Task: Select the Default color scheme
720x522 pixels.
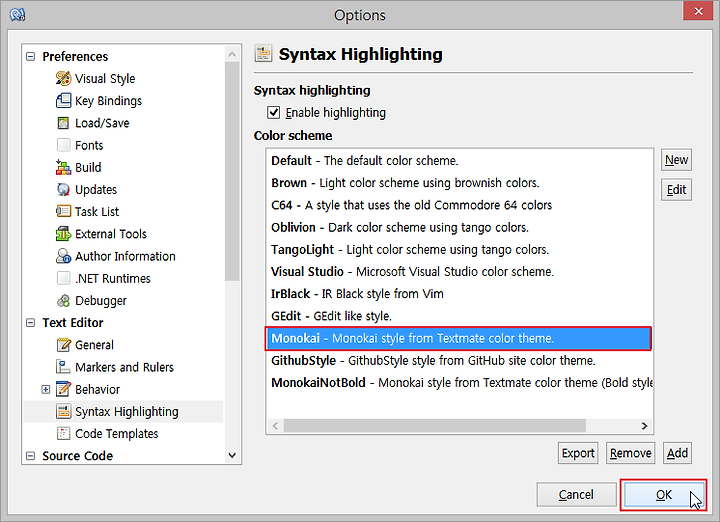Action: pyautogui.click(x=459, y=161)
